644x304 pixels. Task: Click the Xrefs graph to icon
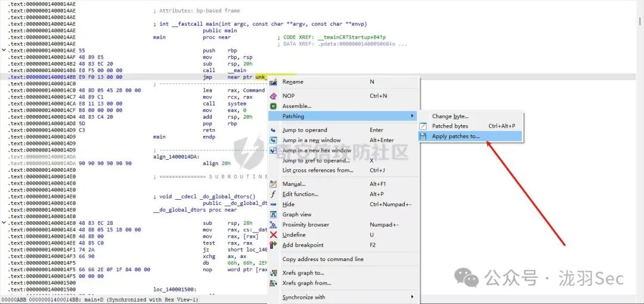(x=273, y=273)
